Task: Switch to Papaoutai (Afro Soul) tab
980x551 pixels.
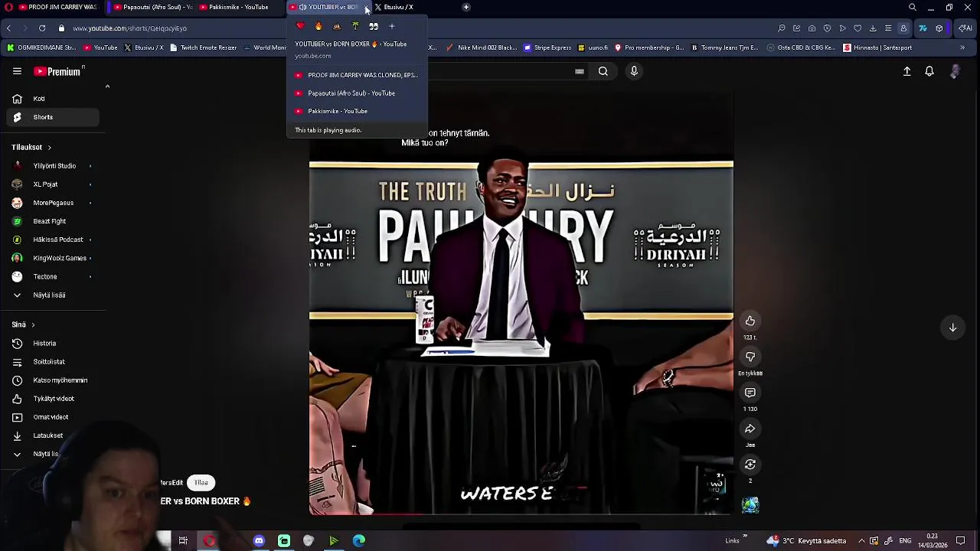Action: 152,7
